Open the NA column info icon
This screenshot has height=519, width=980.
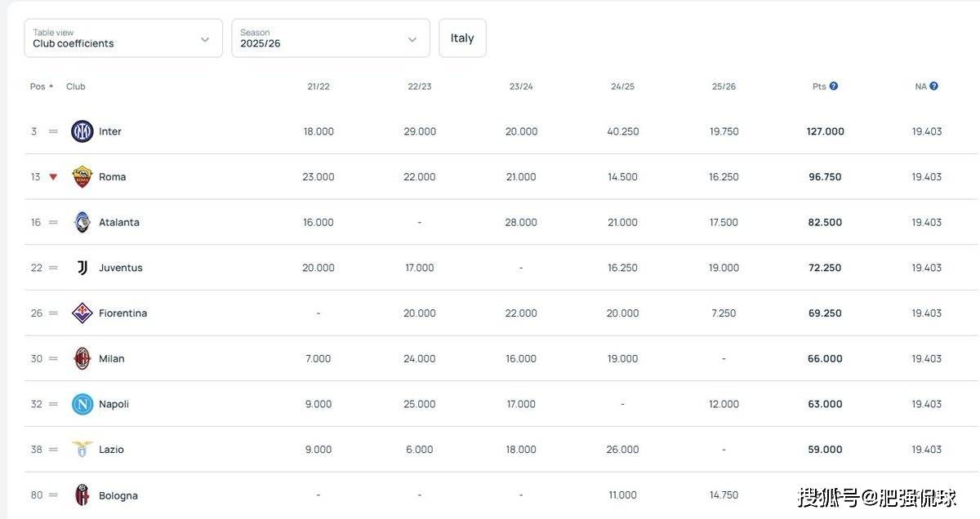933,86
